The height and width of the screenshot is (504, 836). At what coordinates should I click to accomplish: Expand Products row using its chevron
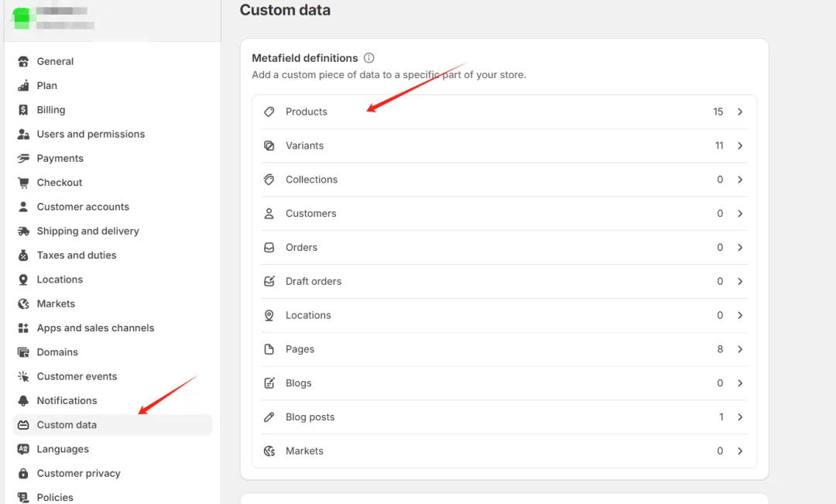(x=740, y=112)
